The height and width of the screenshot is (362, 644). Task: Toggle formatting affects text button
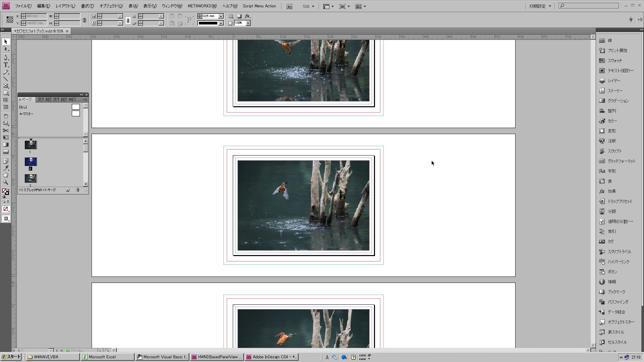click(8, 202)
